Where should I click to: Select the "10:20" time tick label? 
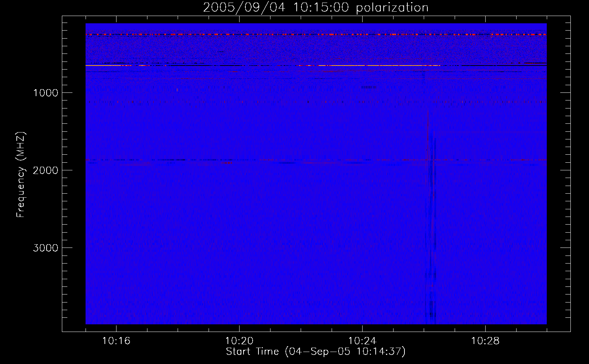(239, 341)
